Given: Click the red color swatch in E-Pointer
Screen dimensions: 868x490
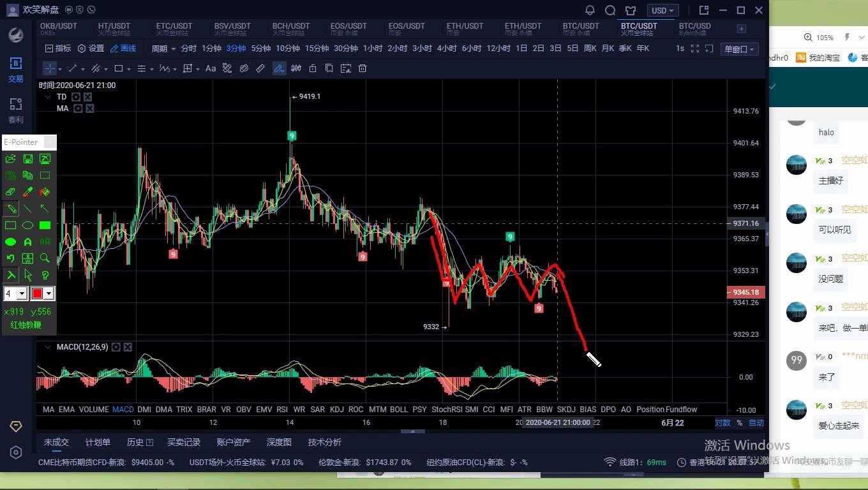Looking at the screenshot, I should tap(37, 293).
